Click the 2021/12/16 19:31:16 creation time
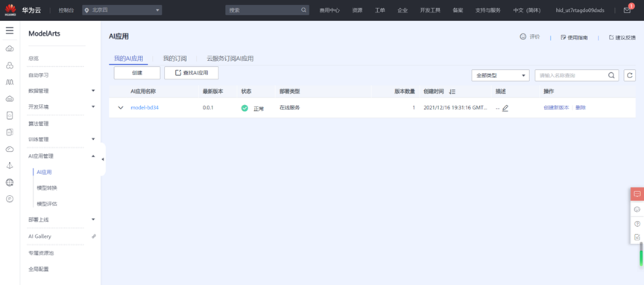644x285 pixels. 455,108
